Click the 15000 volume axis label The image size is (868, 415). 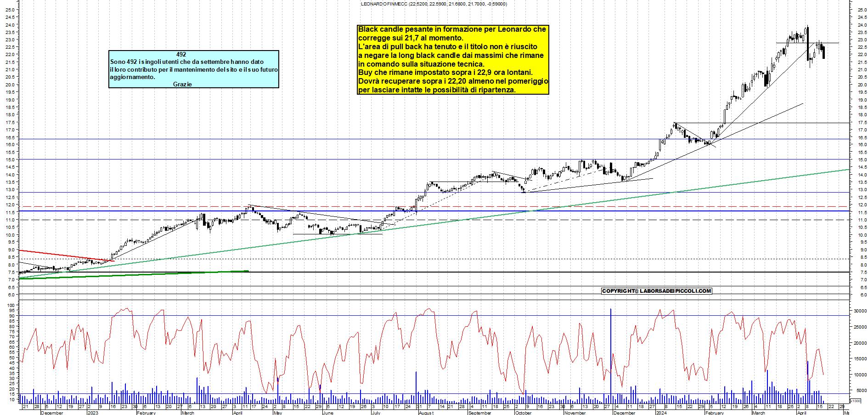[860, 359]
